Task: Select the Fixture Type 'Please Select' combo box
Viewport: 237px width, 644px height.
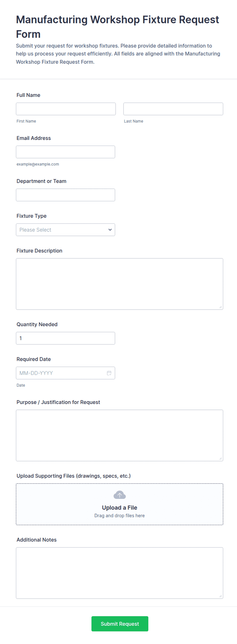Action: point(65,230)
